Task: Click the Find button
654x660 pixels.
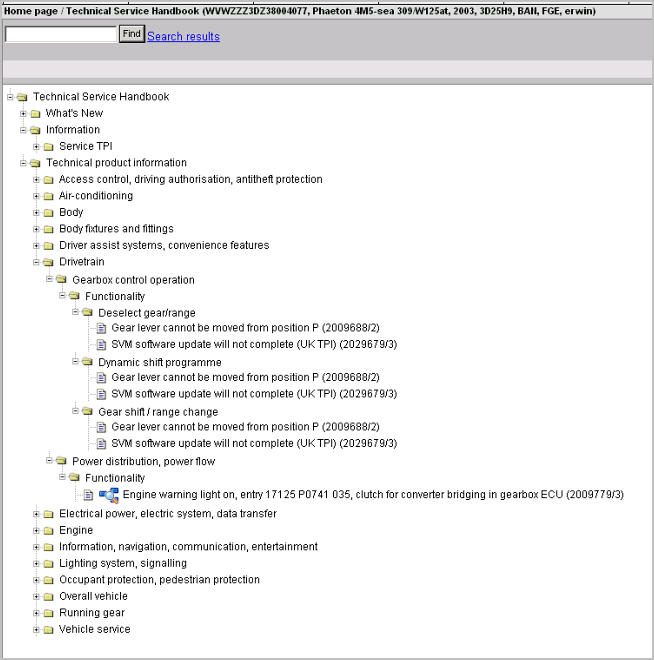Action: pyautogui.click(x=132, y=34)
